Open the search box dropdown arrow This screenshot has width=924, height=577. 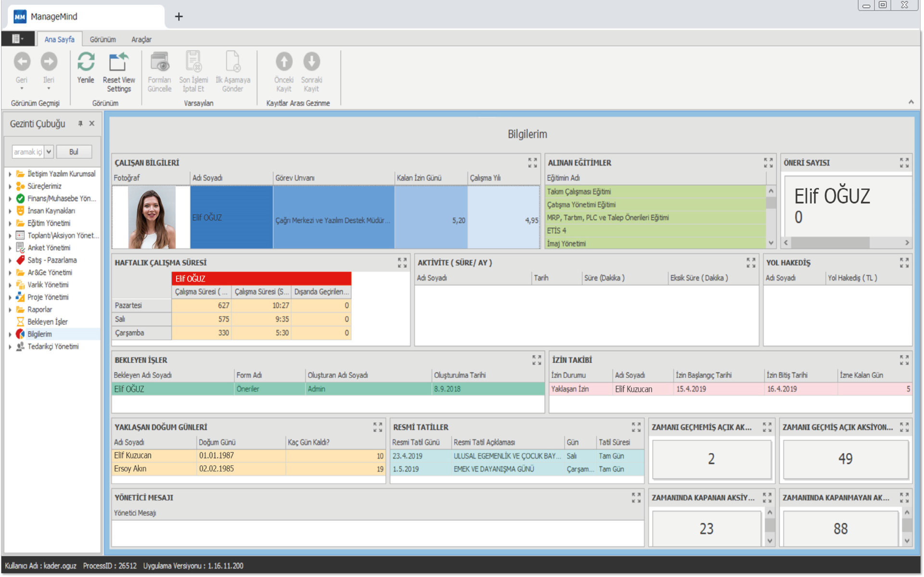tap(49, 152)
